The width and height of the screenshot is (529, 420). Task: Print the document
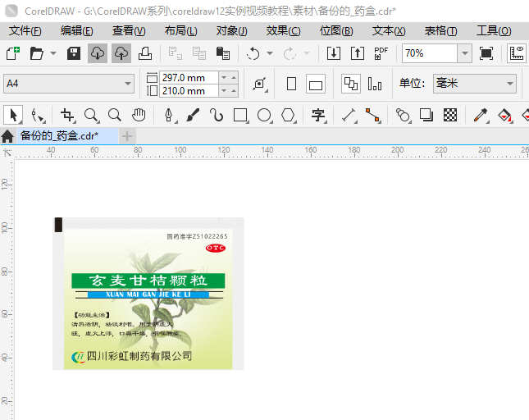(145, 53)
